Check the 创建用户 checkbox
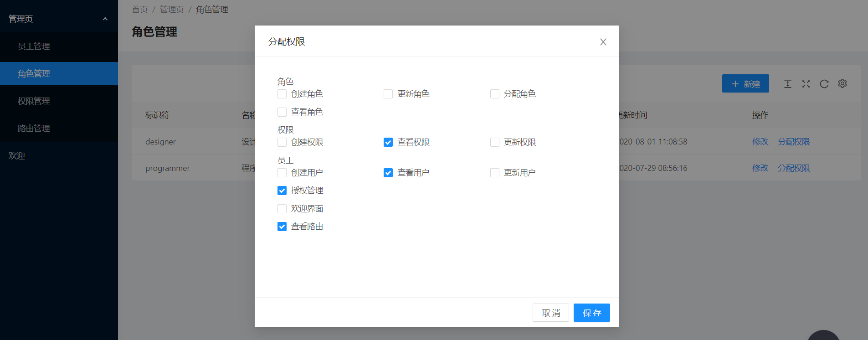The height and width of the screenshot is (340, 868). (282, 173)
